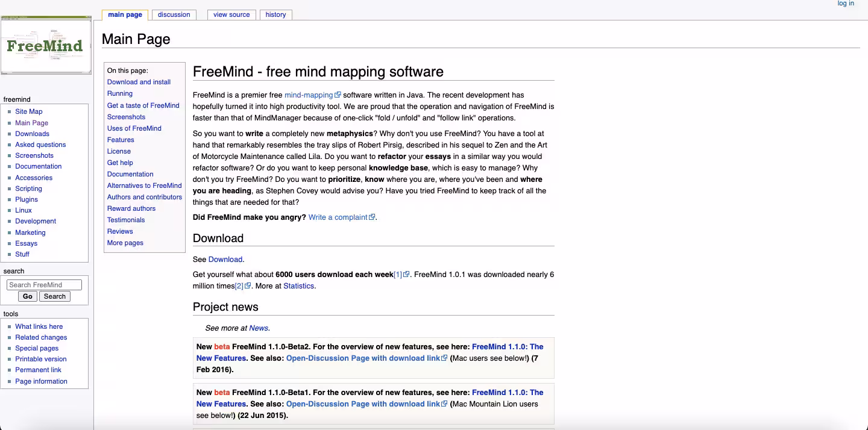Open Essays sidebar link
This screenshot has height=430, width=868.
click(x=27, y=243)
